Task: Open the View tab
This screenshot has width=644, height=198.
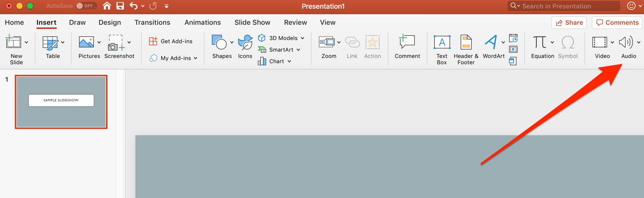Action: 328,23
